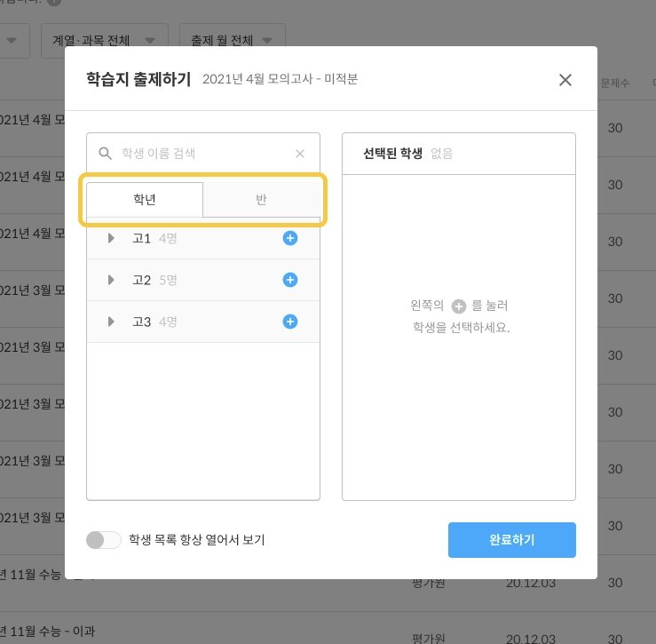
Task: Expand the 고1 grade group
Action: [111, 238]
